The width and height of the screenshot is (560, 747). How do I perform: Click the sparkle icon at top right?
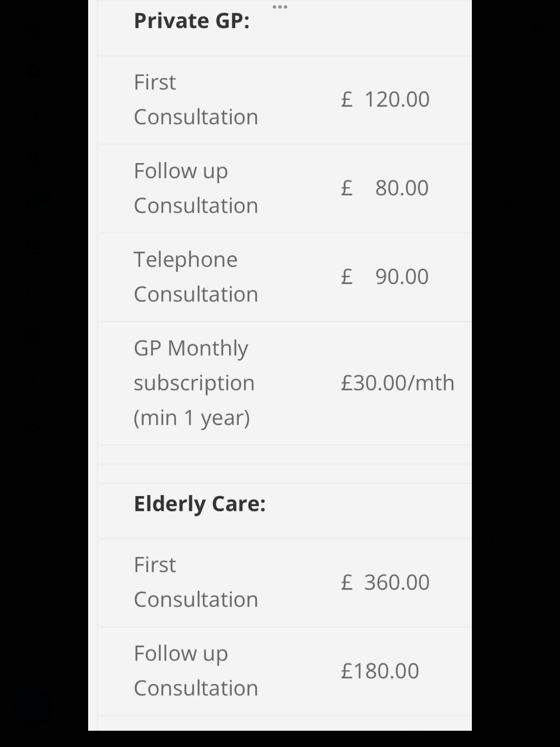click(538, 31)
